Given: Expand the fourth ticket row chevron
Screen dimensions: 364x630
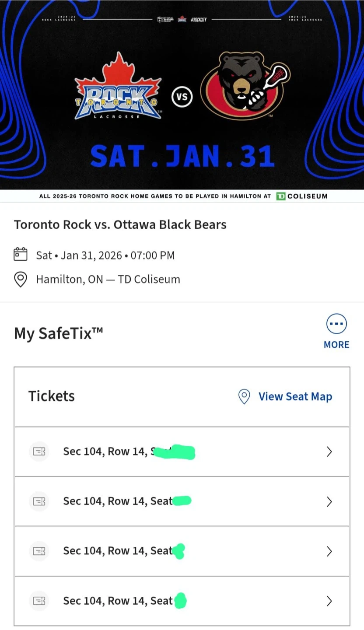Looking at the screenshot, I should click(329, 601).
